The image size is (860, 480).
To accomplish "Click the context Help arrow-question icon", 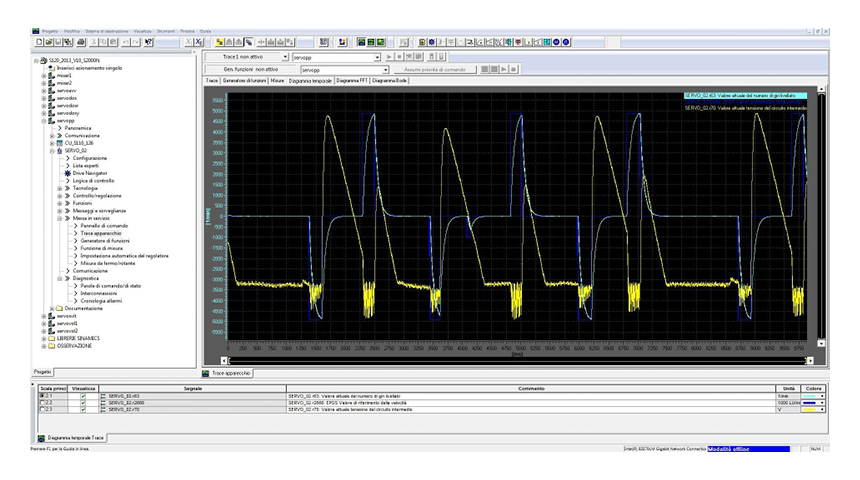I will coord(149,42).
